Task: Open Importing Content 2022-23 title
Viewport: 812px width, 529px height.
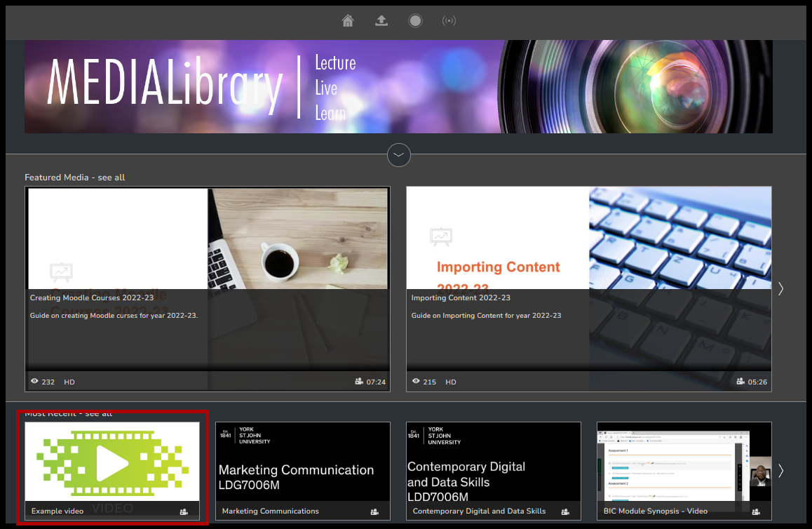Action: [461, 298]
